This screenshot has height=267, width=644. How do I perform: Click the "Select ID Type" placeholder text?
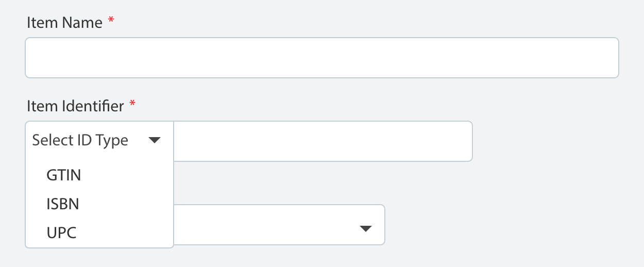[x=80, y=140]
